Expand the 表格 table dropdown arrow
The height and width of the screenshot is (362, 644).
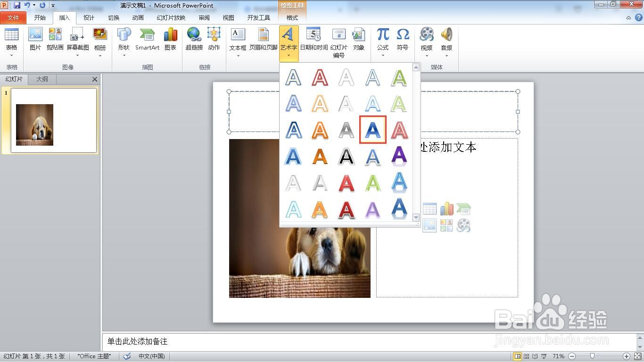pos(11,56)
